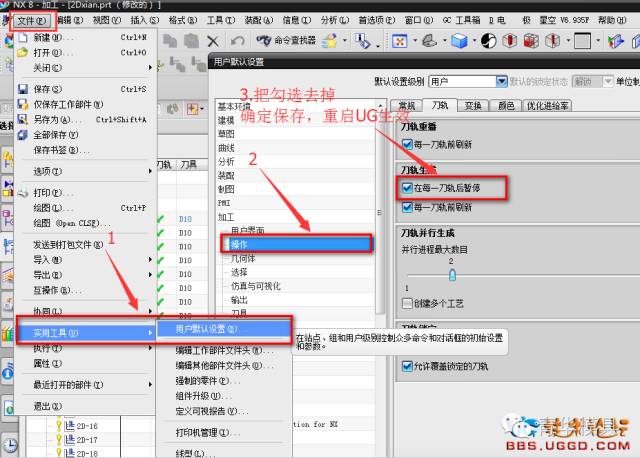Image resolution: width=640 pixels, height=458 pixels.
Task: Uncheck 在每一刀轨后暂停 checkbox
Action: (x=407, y=188)
